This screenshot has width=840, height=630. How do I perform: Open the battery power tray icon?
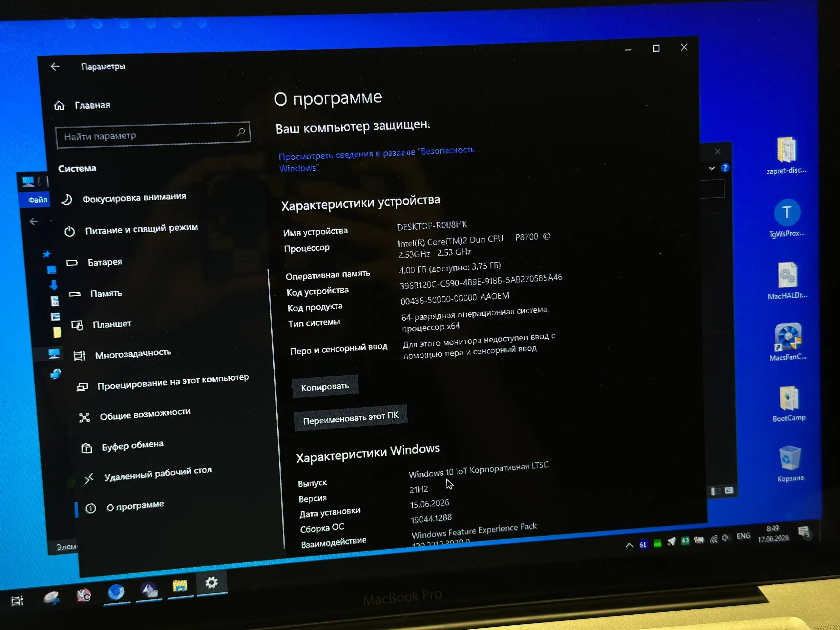pyautogui.click(x=699, y=540)
